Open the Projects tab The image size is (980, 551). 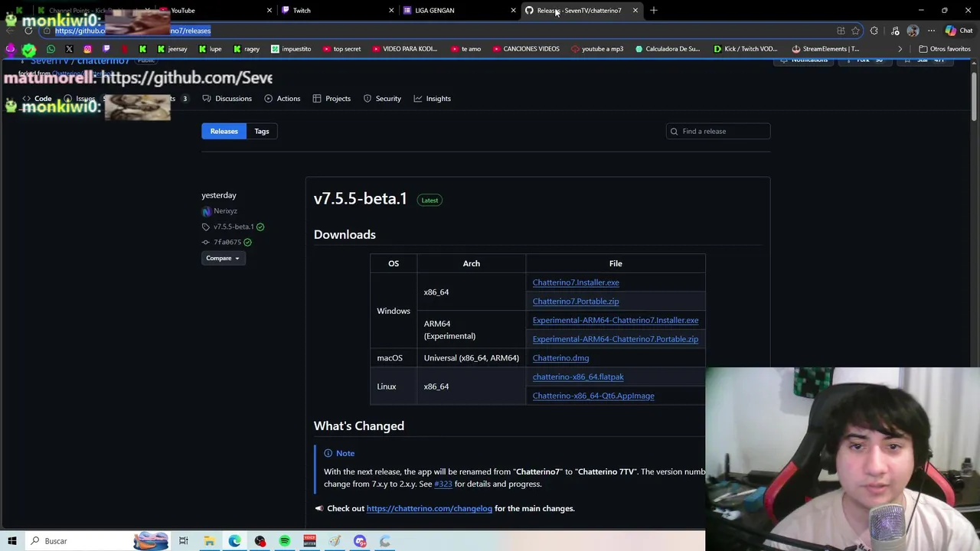[x=332, y=99]
